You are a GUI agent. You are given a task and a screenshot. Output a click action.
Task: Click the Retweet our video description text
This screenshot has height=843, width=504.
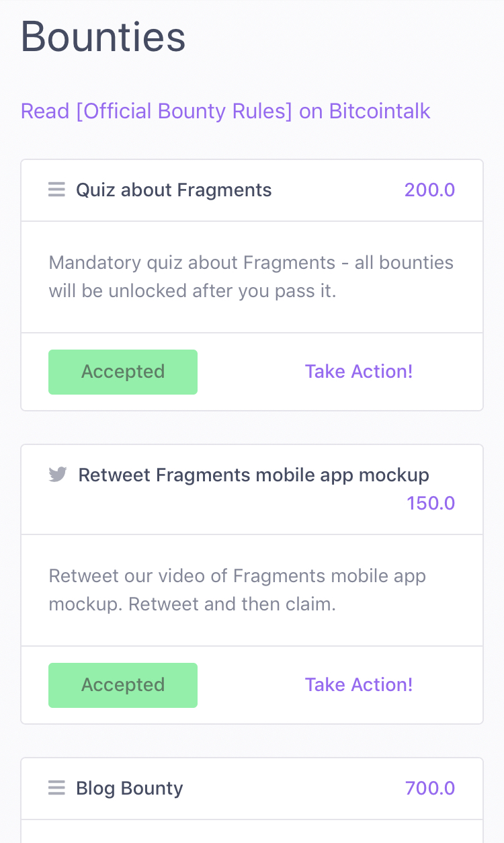click(237, 590)
